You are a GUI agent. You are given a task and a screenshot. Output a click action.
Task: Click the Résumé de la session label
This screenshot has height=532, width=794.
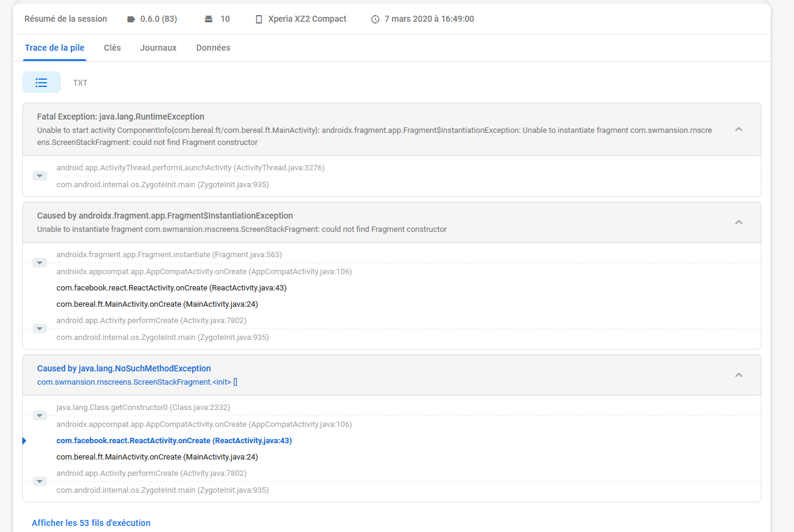[x=66, y=19]
